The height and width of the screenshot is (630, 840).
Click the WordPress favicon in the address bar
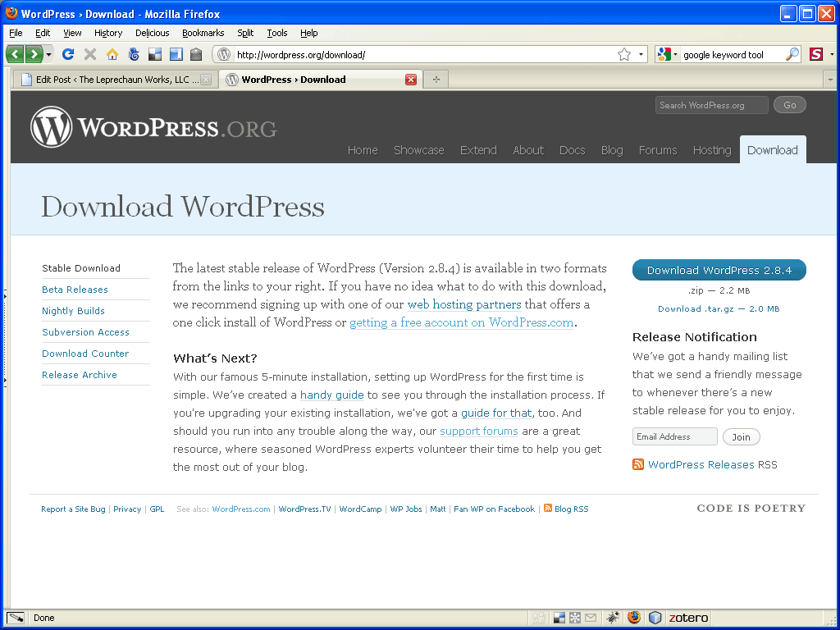coord(225,54)
